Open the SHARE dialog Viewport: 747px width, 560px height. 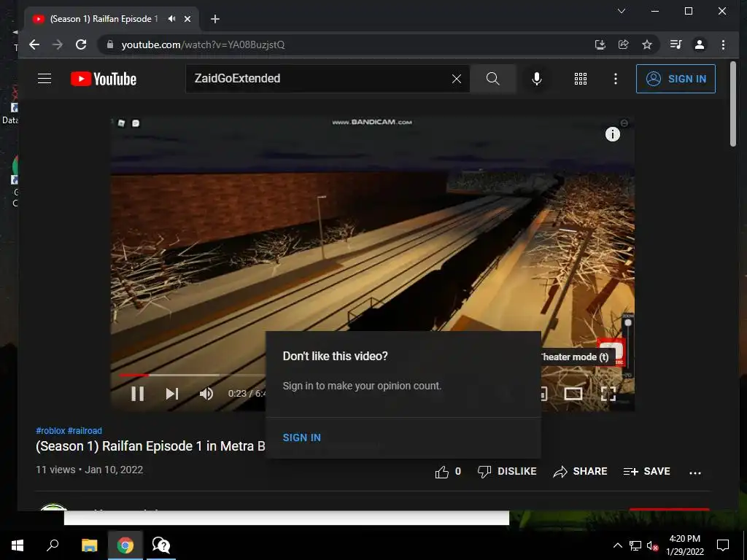(580, 472)
